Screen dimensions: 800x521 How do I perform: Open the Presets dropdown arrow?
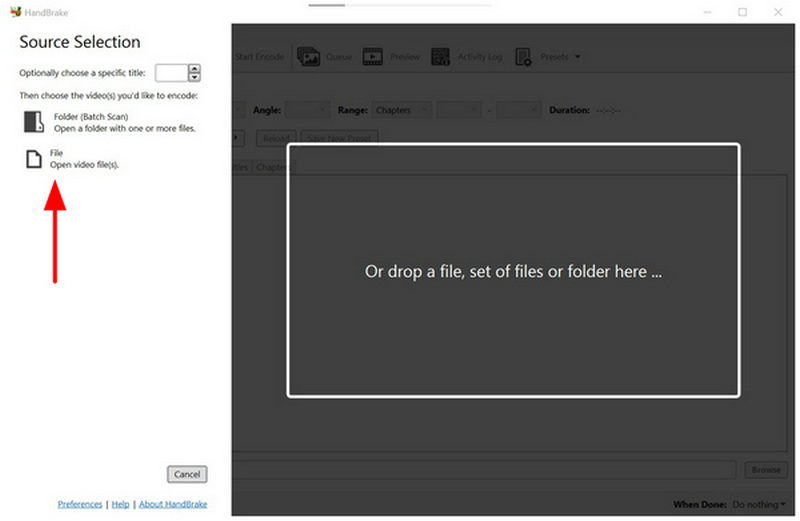pos(577,57)
